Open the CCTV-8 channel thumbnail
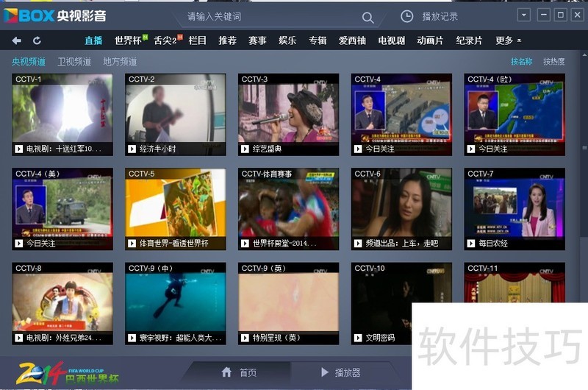Viewport: 588px width, 390px height. 62,303
